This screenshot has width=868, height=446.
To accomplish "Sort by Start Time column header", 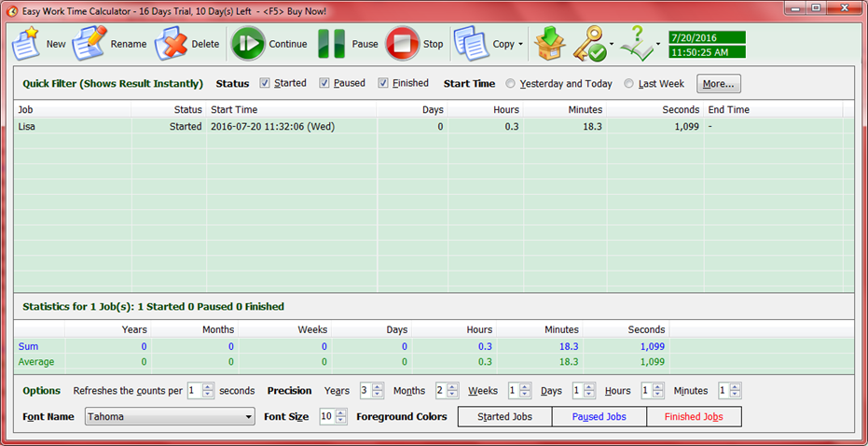I will point(291,110).
